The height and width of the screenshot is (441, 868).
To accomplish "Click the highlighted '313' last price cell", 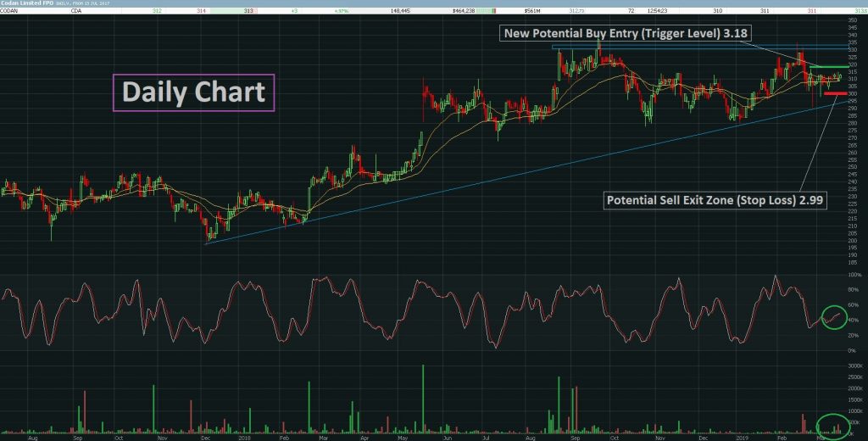I will [x=248, y=10].
